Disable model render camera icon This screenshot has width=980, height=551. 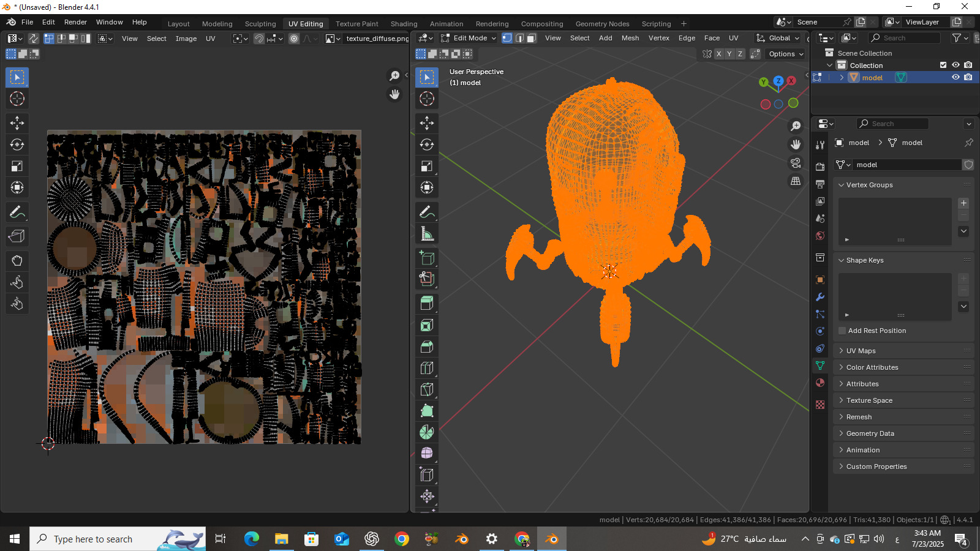[x=968, y=77]
